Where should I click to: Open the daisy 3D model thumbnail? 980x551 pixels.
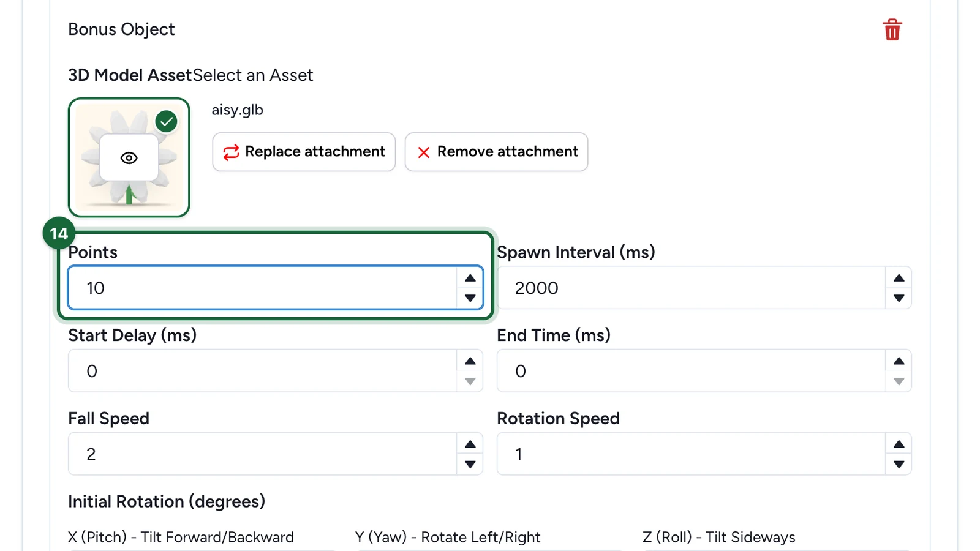tap(129, 157)
